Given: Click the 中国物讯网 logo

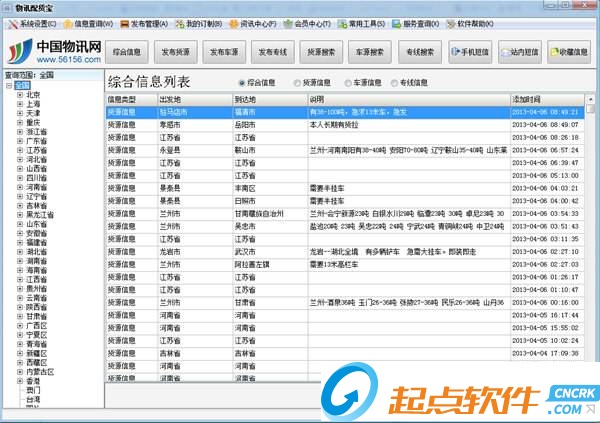Looking at the screenshot, I should (x=54, y=51).
